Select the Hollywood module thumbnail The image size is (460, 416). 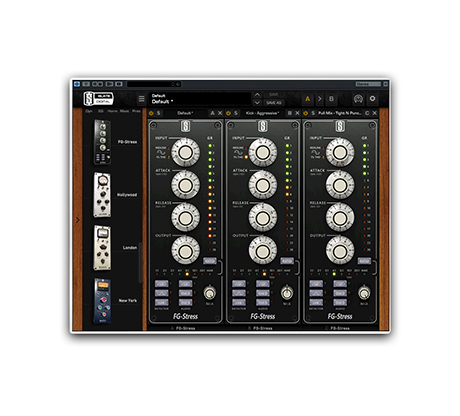pyautogui.click(x=102, y=195)
